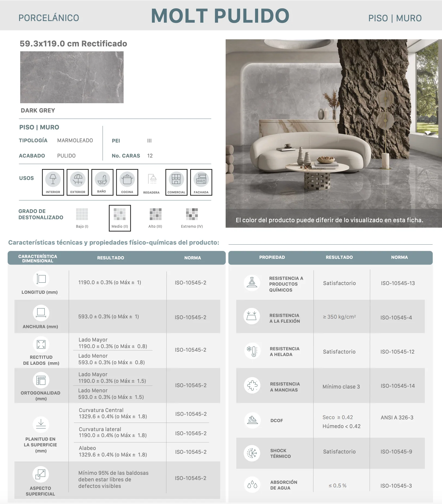Viewport: 442px width, 504px height.
Task: Click the PISO | MURO header label
Action: click(x=395, y=18)
